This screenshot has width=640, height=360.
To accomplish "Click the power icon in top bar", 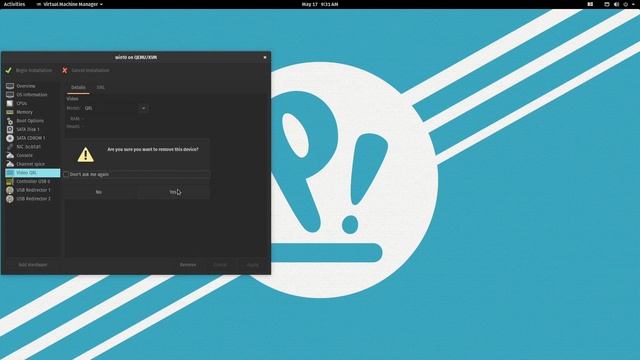I will click(625, 4).
